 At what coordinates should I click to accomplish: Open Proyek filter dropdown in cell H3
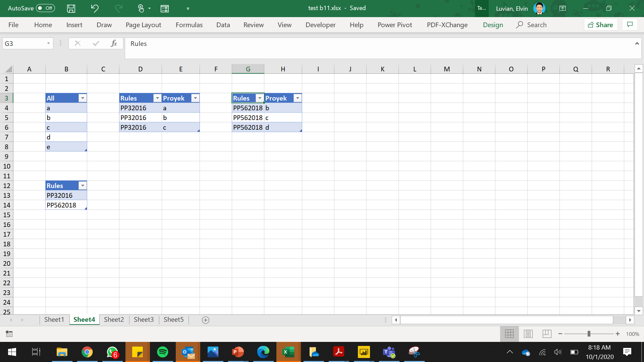point(298,98)
